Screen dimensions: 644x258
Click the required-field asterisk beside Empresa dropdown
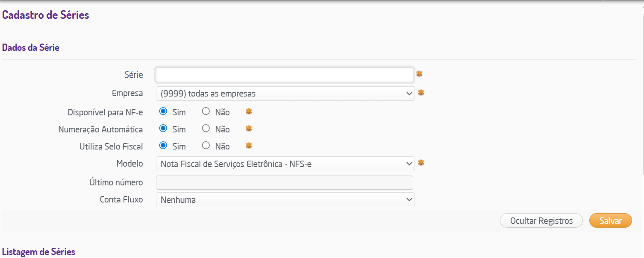click(x=421, y=92)
